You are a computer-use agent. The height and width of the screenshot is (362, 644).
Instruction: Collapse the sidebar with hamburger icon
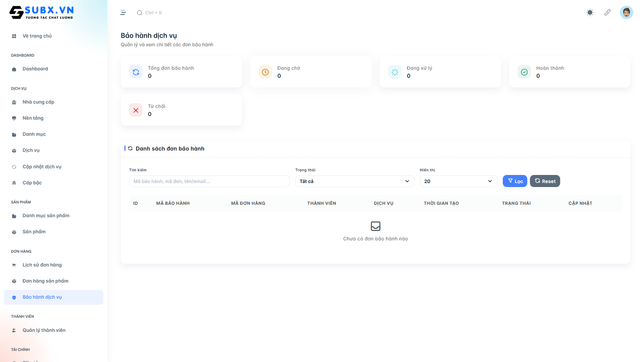point(123,13)
